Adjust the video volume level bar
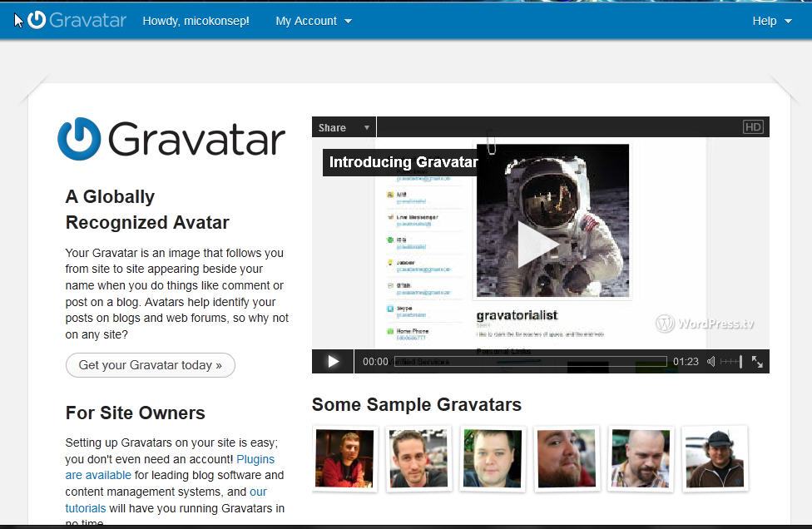 pos(731,361)
